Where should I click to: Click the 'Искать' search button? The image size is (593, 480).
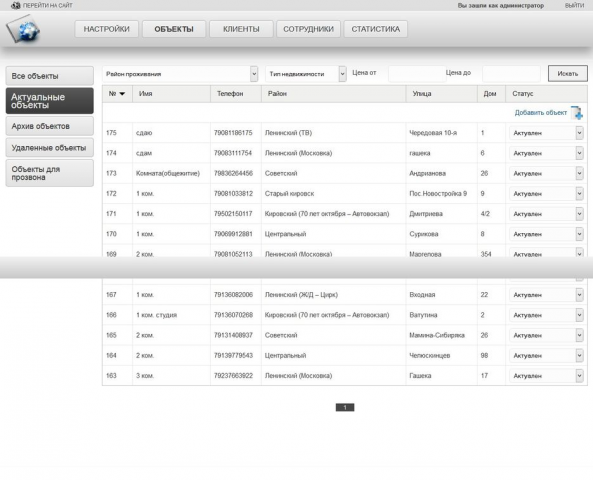[568, 74]
